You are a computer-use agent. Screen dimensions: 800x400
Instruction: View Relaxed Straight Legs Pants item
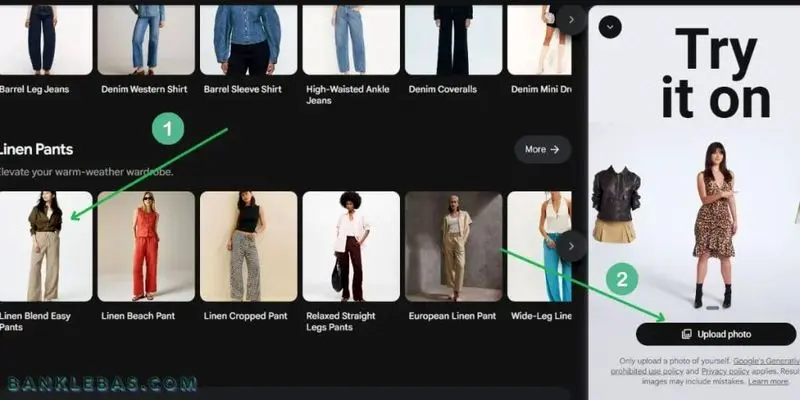350,246
